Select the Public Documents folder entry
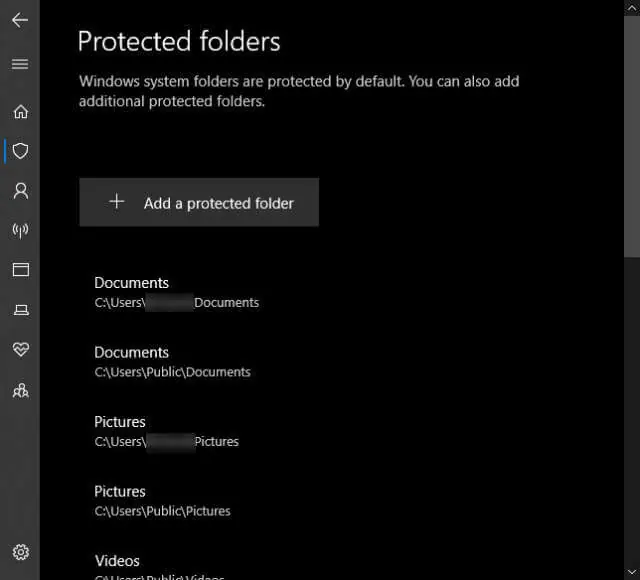 click(172, 362)
